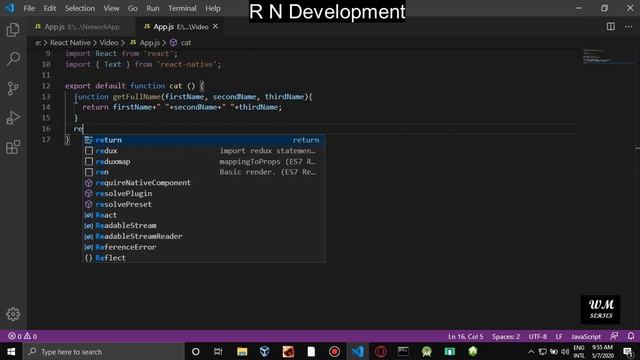640x360 pixels.
Task: Change indentation via 'Spaces: 2'
Action: [506, 336]
